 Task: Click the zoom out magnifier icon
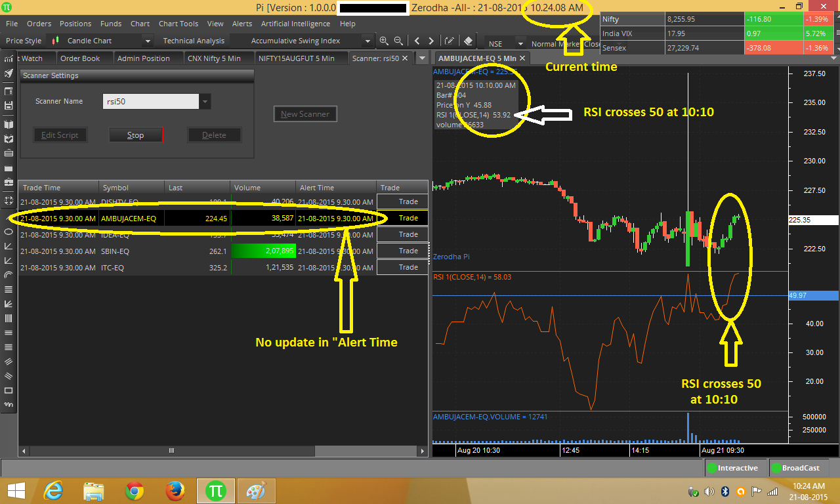tap(398, 41)
